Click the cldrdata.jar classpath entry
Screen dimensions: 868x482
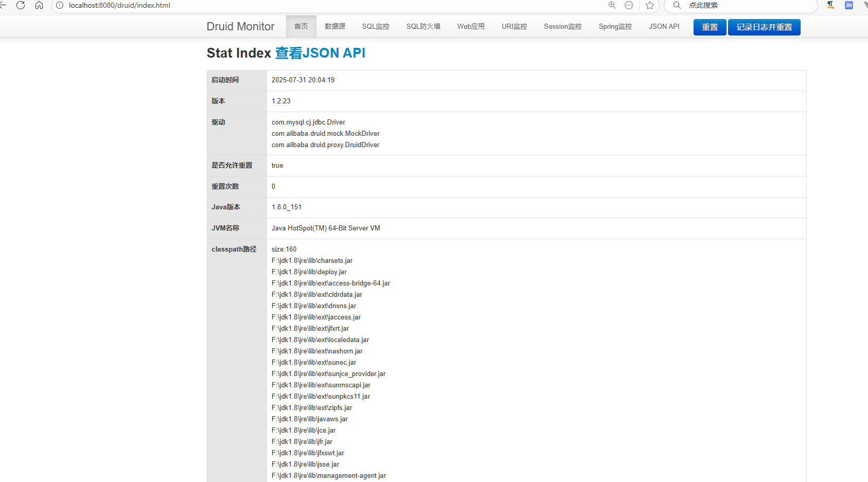317,294
